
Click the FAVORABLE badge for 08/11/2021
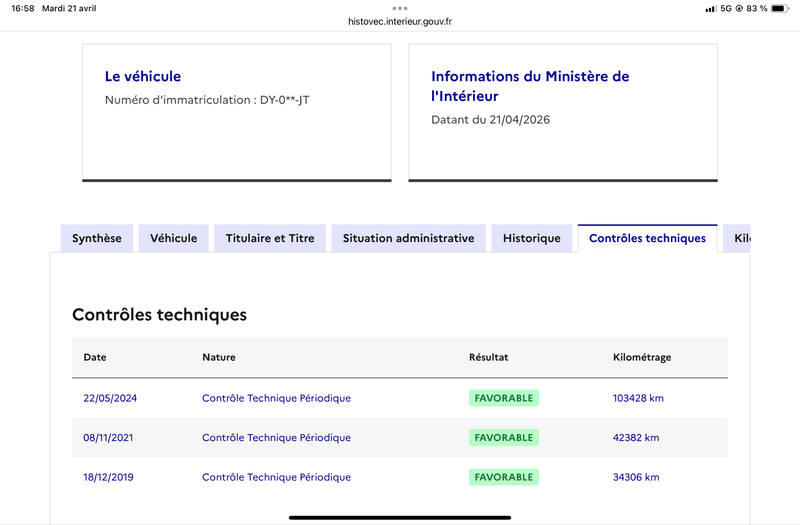point(504,438)
